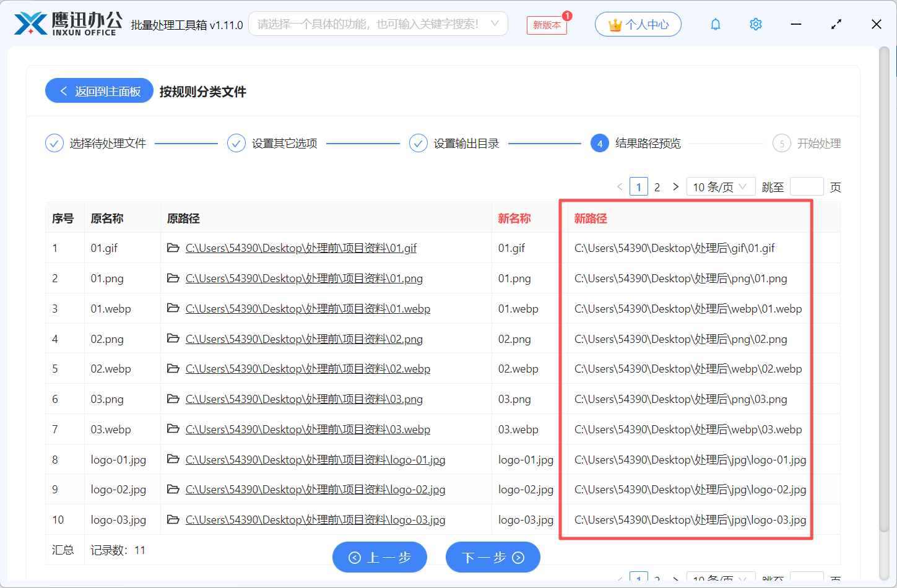Click the 新版本 update badge

[547, 25]
